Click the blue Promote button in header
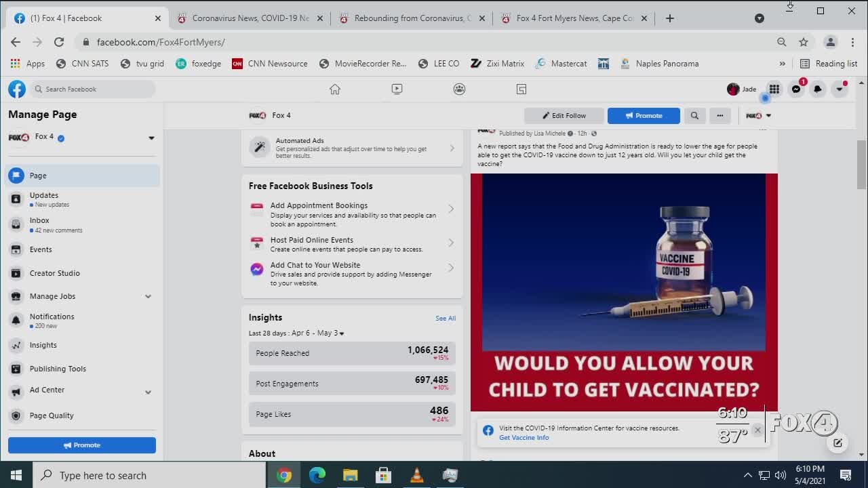The image size is (868, 488). [644, 115]
